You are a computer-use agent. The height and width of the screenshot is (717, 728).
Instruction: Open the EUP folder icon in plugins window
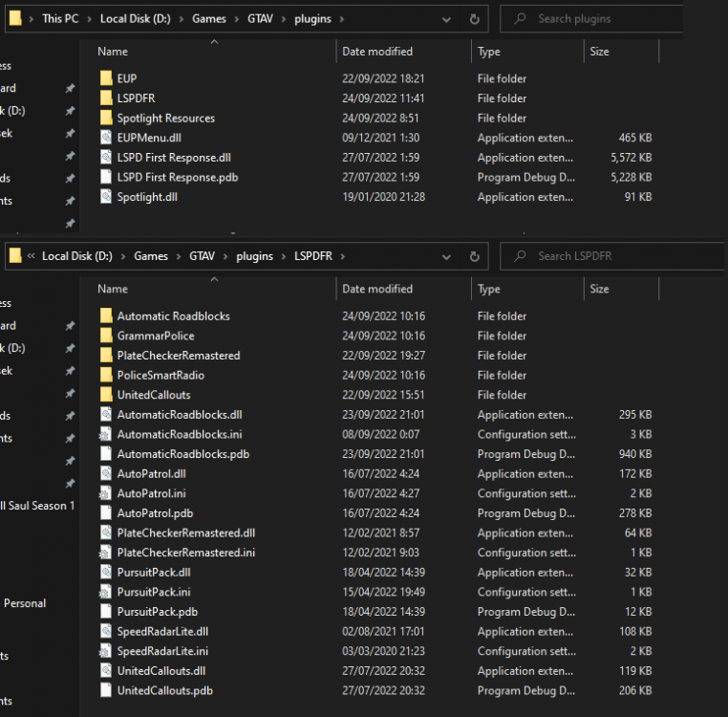106,78
